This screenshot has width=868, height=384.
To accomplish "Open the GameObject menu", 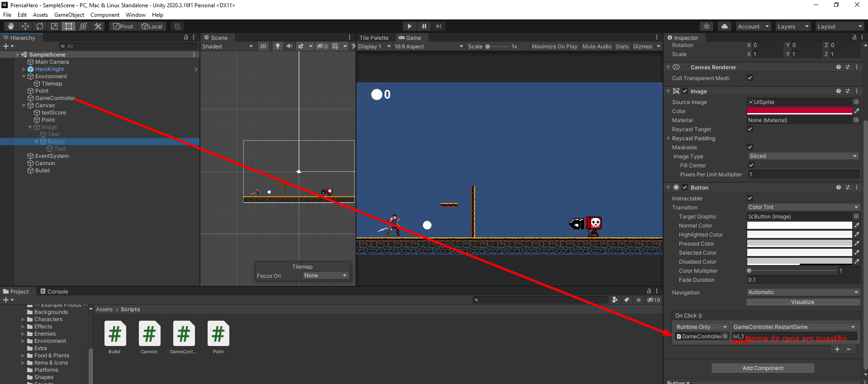I will [x=69, y=15].
